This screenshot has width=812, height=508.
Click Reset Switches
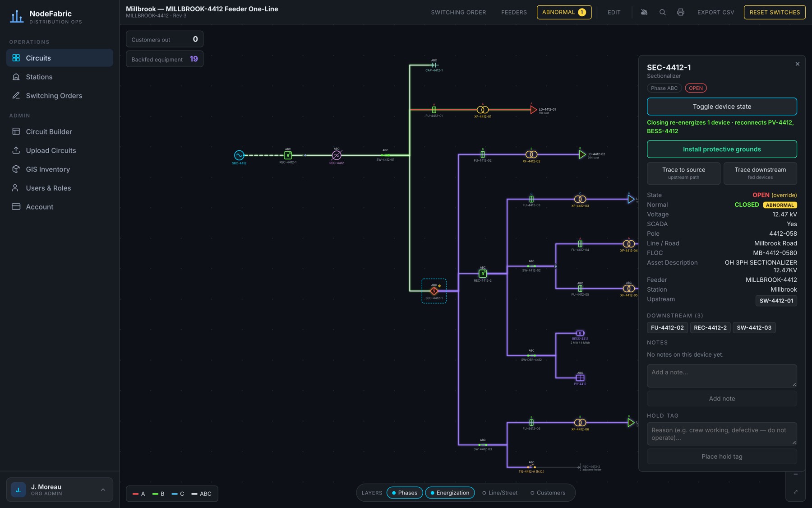[x=775, y=12]
